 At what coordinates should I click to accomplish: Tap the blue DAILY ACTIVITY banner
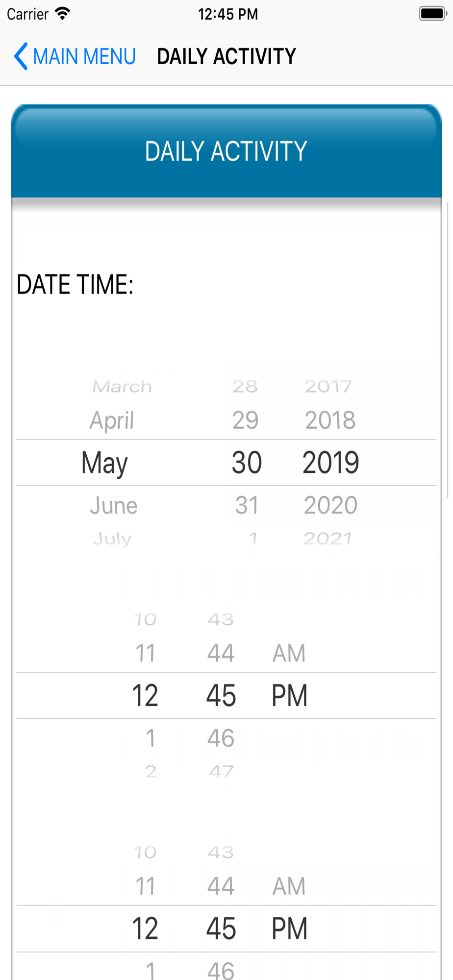[226, 151]
